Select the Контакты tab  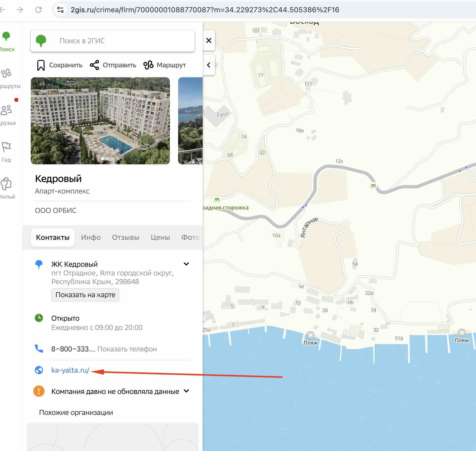(53, 238)
